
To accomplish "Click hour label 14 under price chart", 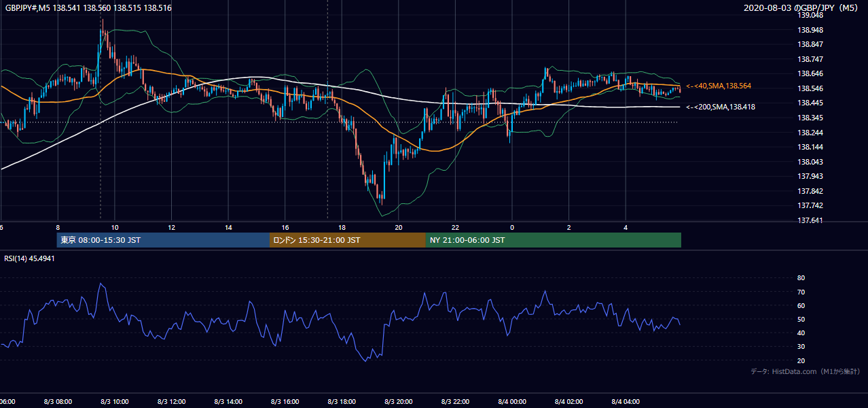I will (x=228, y=227).
